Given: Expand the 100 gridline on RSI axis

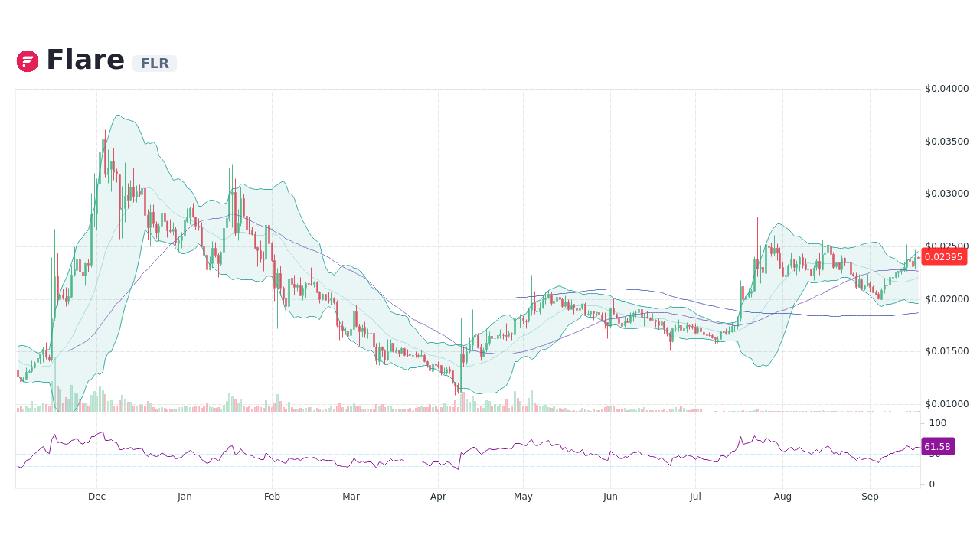Looking at the screenshot, I should click(937, 423).
